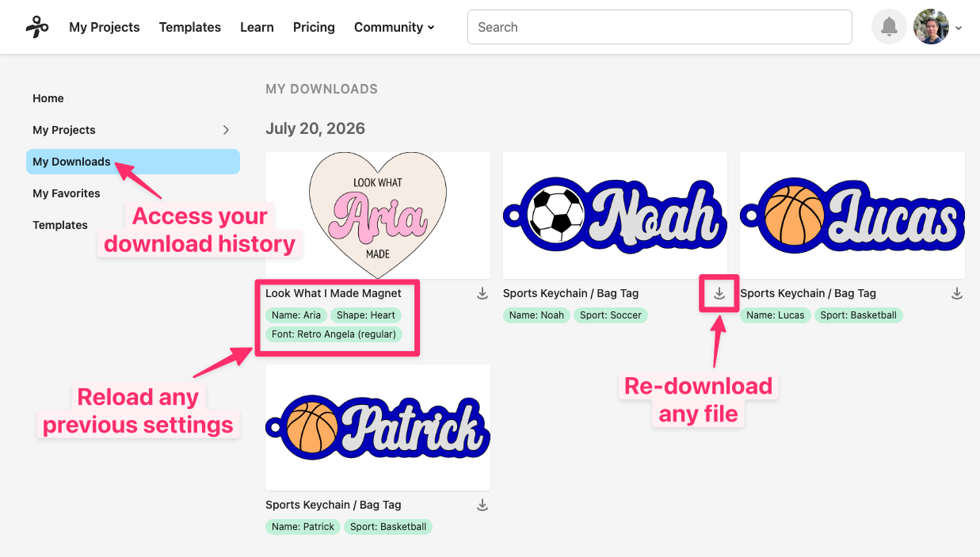The image size is (980, 557).
Task: Click Noah's Sports Keychain / Bag Tag title
Action: (570, 293)
